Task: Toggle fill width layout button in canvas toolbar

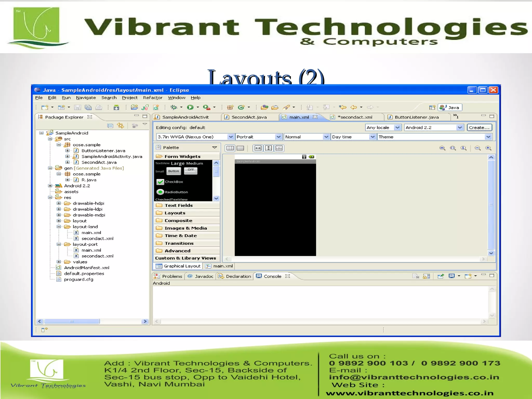Action: pos(258,148)
